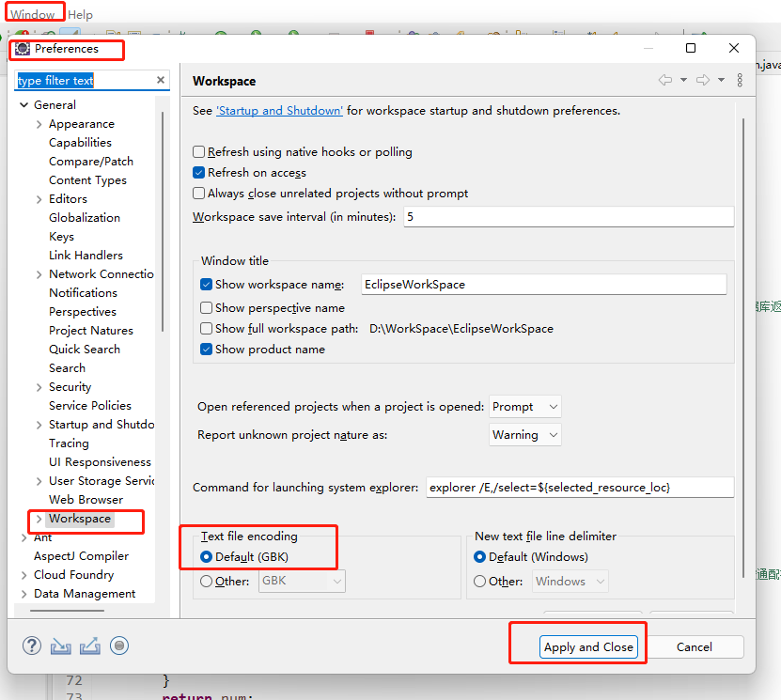Expand the Data Management node

(23, 594)
